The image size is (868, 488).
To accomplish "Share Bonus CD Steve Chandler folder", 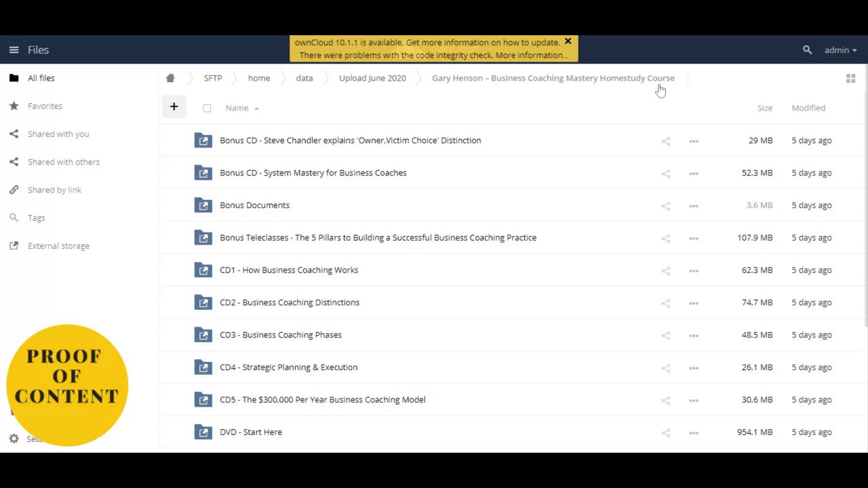I will pos(665,142).
